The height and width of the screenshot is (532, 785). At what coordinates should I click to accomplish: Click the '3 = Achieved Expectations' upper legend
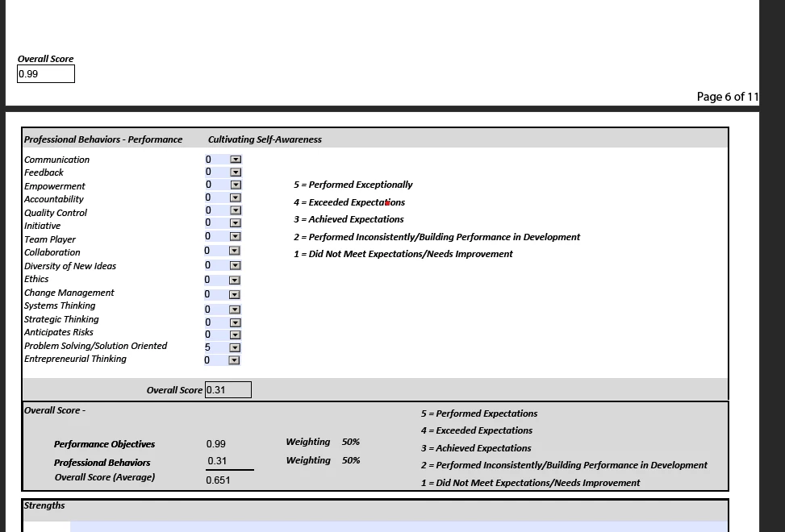349,219
